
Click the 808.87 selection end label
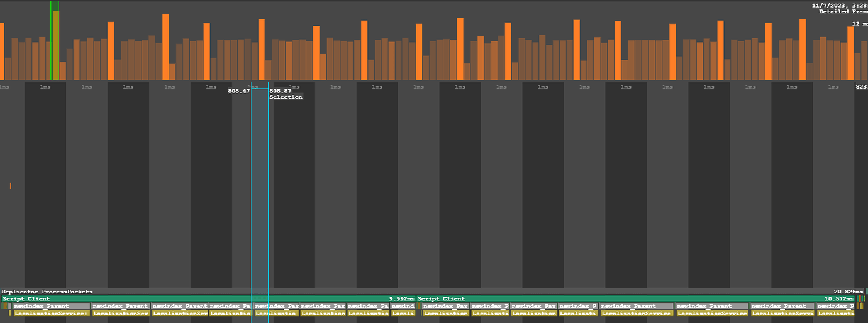[x=281, y=91]
